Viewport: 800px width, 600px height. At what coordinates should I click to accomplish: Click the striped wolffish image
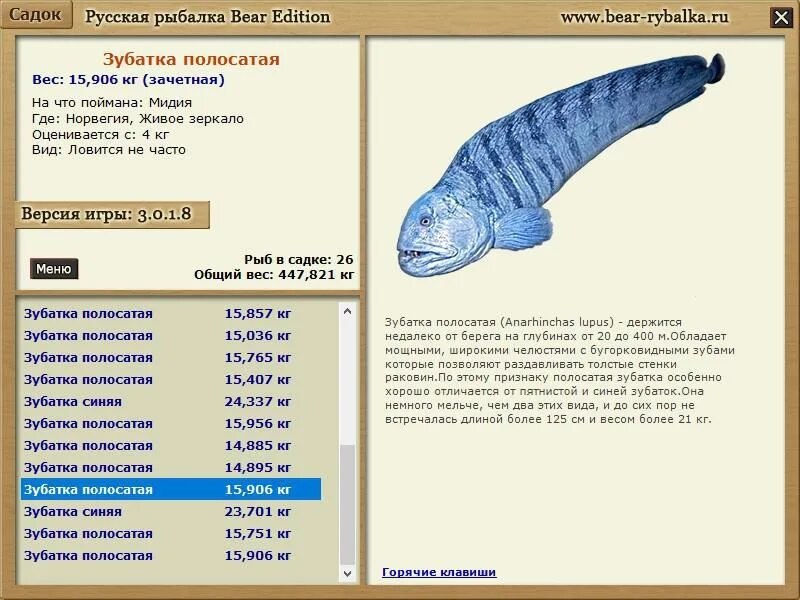tap(560, 164)
